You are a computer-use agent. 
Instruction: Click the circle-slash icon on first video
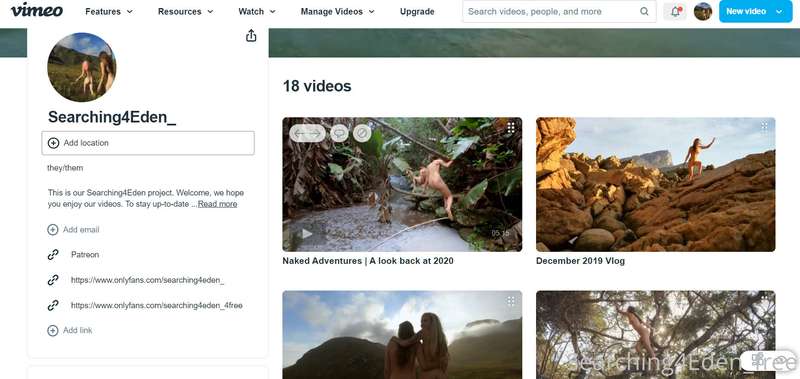362,133
